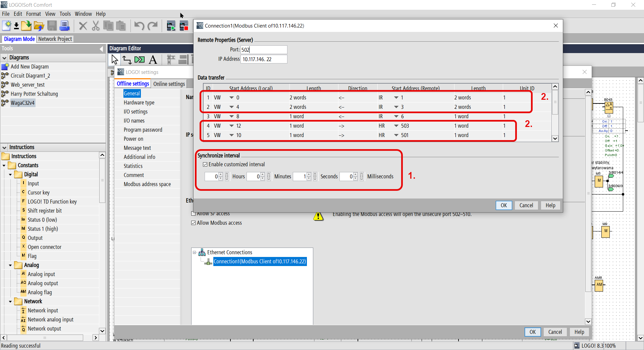Select Modbus address space in settings list
The width and height of the screenshot is (644, 350).
point(147,184)
